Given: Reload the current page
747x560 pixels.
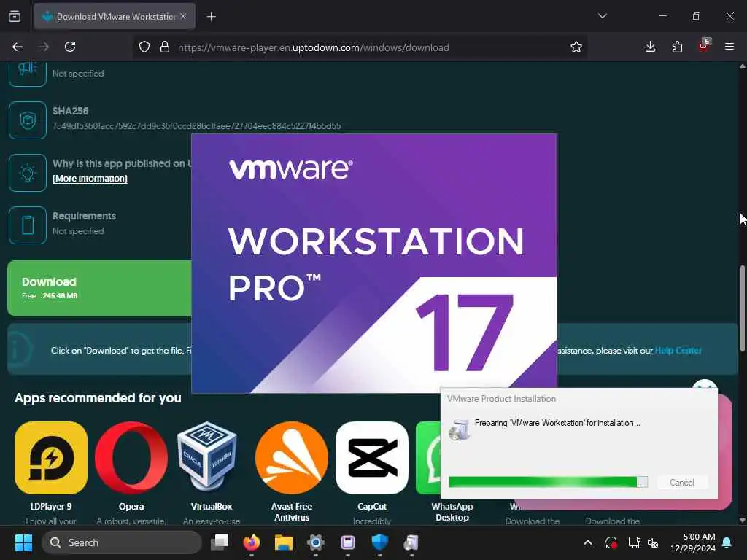Looking at the screenshot, I should (70, 47).
